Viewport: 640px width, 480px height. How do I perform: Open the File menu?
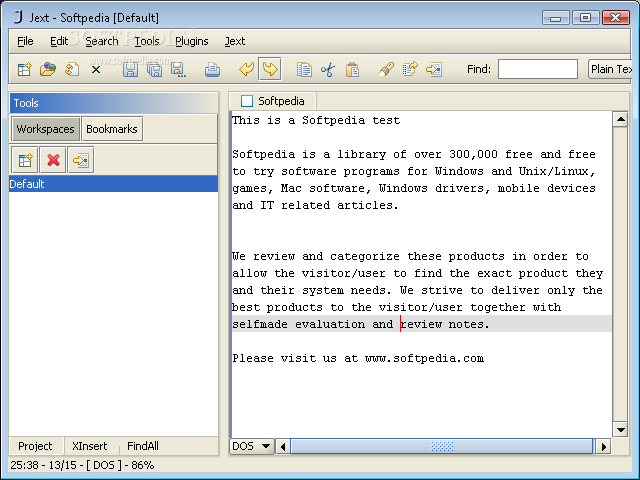pos(25,41)
